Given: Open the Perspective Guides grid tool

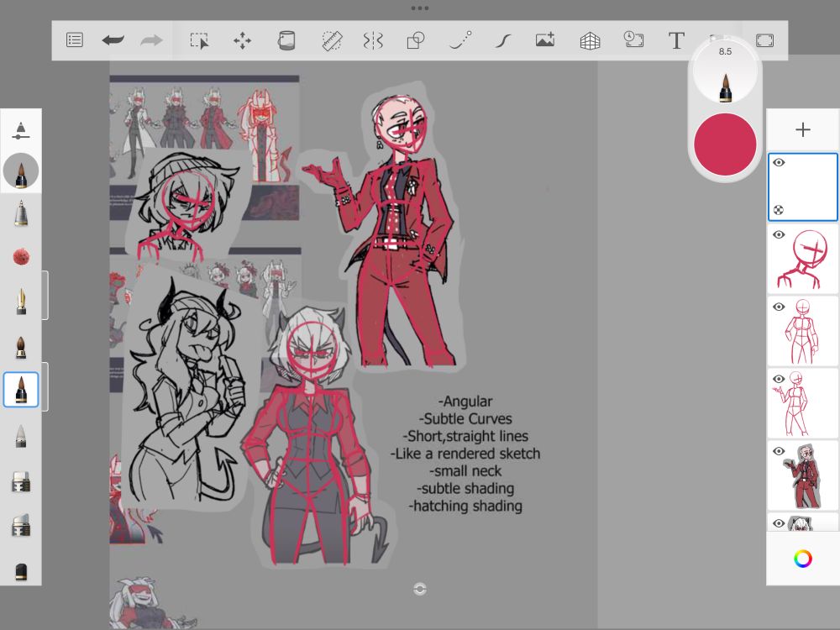Looking at the screenshot, I should pos(590,40).
